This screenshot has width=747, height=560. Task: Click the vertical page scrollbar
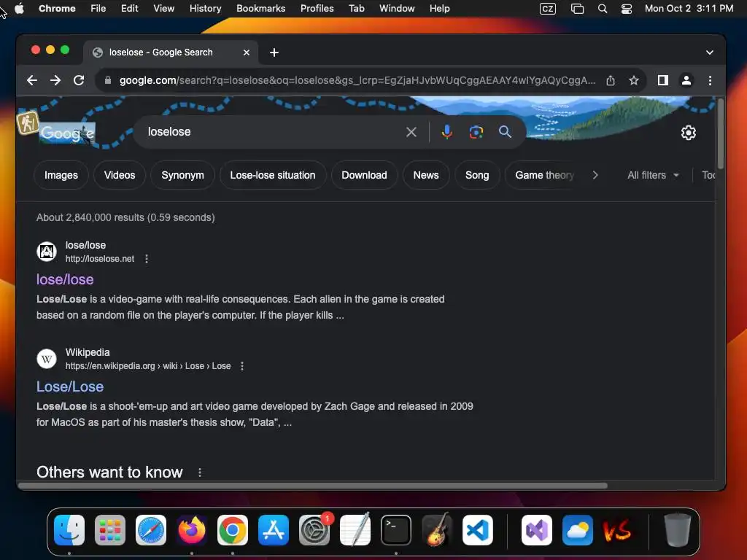pyautogui.click(x=720, y=133)
